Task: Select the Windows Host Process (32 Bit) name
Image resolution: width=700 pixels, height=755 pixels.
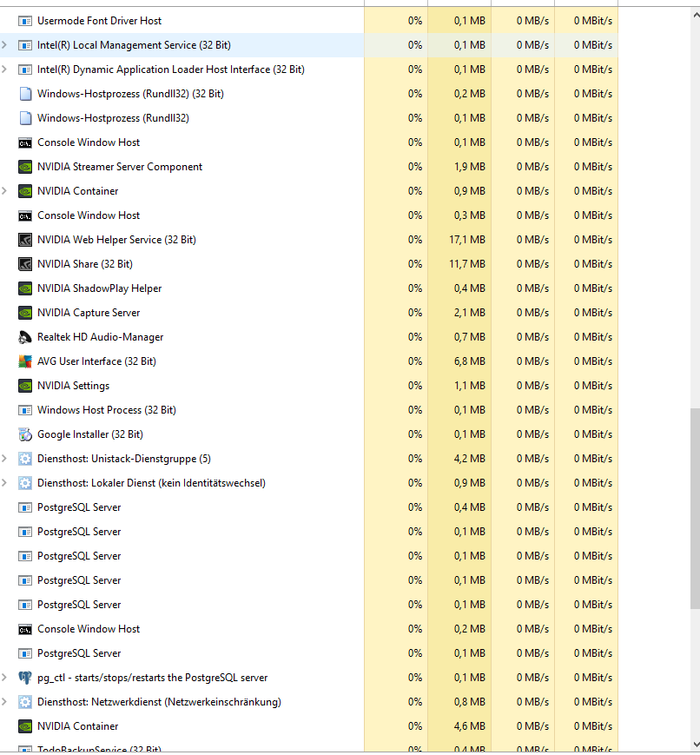Action: 107,410
